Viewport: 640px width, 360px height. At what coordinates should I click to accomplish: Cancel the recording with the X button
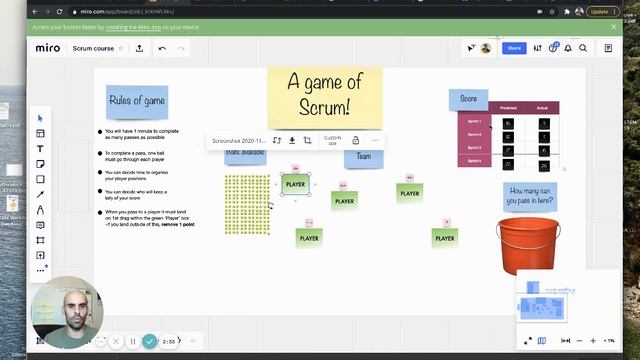coord(116,341)
